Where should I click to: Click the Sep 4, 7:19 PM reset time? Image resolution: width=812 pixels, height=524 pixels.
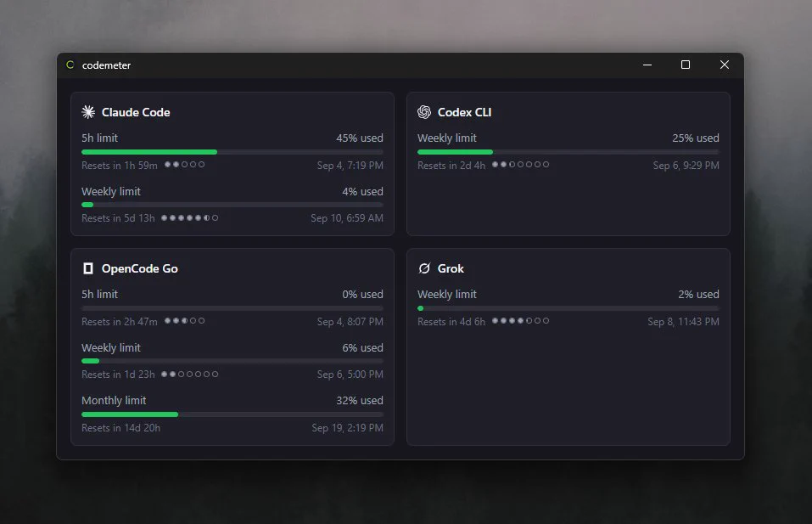(350, 166)
